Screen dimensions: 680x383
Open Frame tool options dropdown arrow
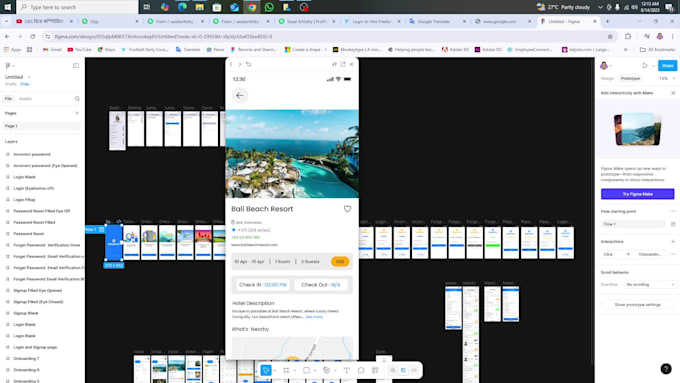point(295,371)
